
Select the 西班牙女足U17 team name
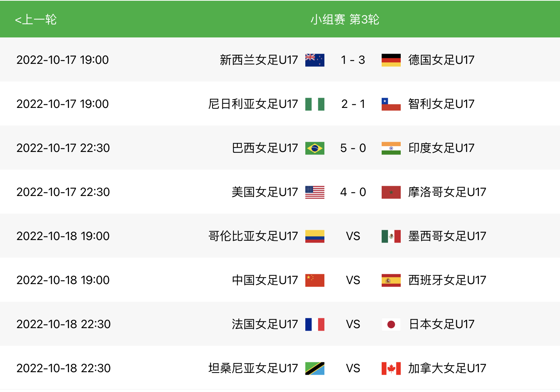(x=447, y=280)
